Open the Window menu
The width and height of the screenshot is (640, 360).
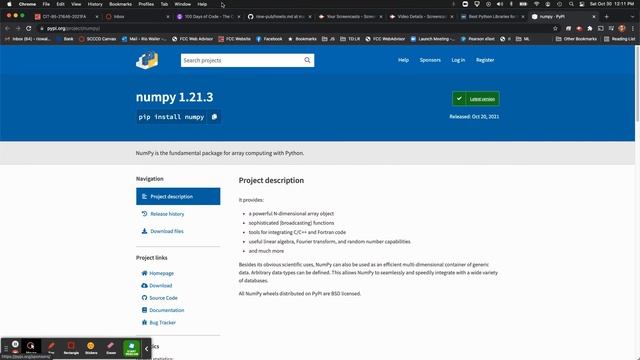click(182, 4)
